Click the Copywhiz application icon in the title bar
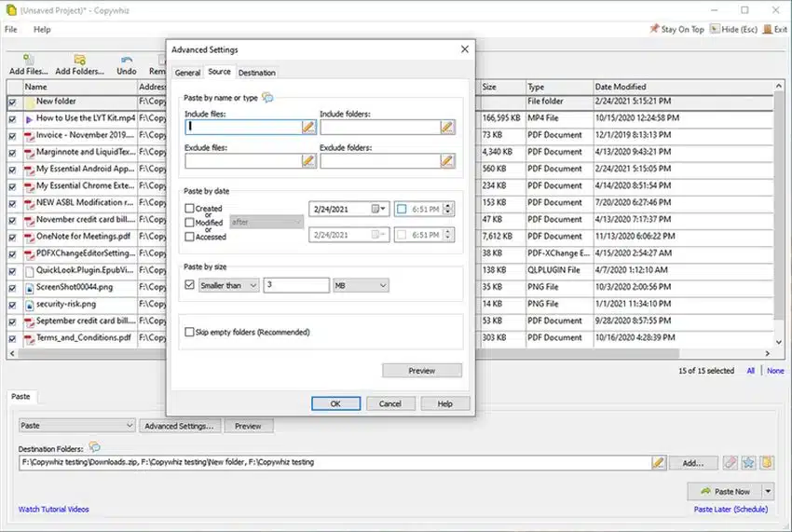This screenshot has height=532, width=792. coord(10,10)
